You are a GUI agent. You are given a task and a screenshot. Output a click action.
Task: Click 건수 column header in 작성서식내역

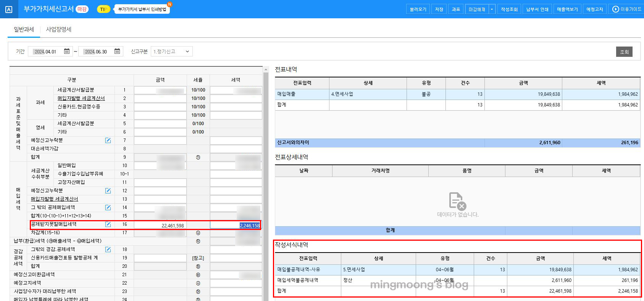pos(491,258)
